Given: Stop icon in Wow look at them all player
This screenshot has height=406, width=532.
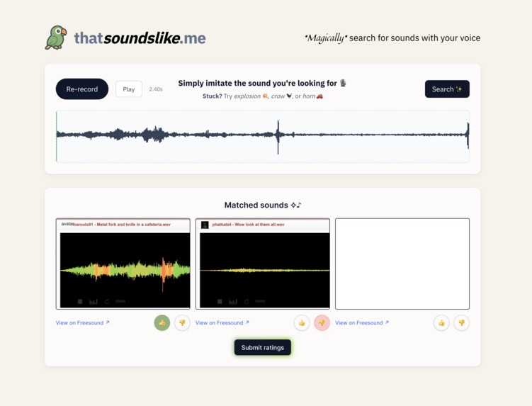Looking at the screenshot, I should (x=220, y=301).
